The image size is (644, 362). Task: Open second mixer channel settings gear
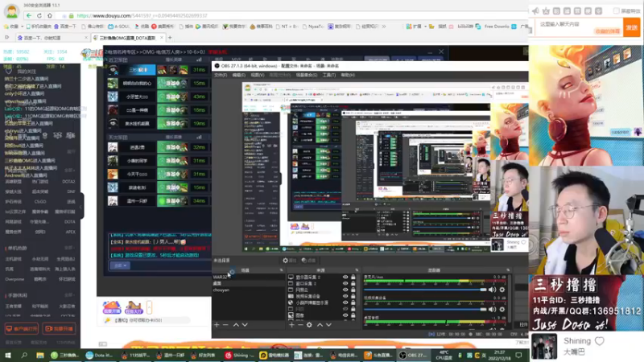tap(502, 310)
